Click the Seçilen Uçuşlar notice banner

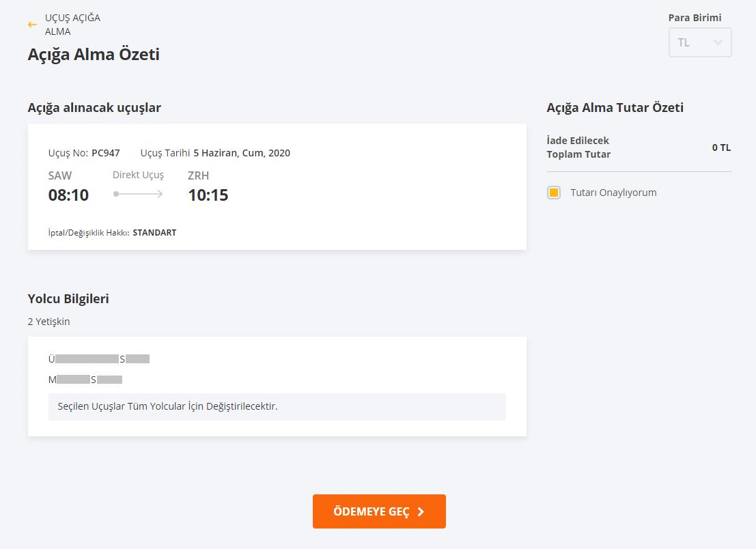(277, 406)
